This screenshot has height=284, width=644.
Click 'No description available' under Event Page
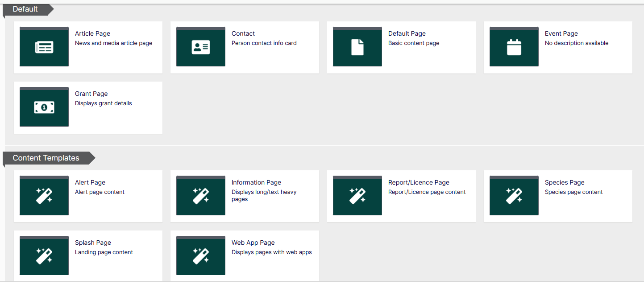[577, 43]
